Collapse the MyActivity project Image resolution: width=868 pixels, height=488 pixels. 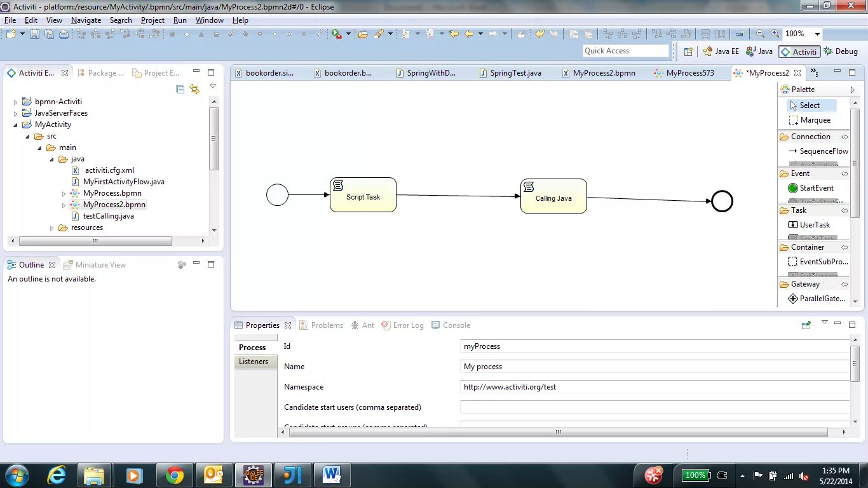tap(15, 125)
